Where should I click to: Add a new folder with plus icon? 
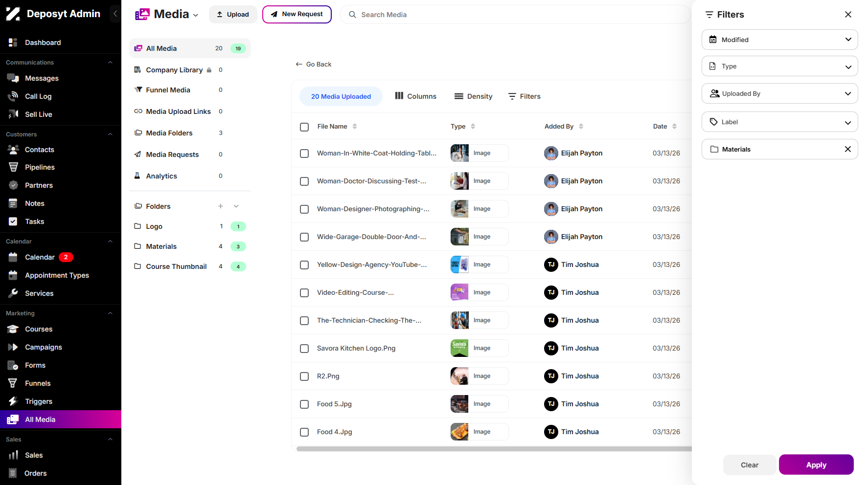(221, 206)
